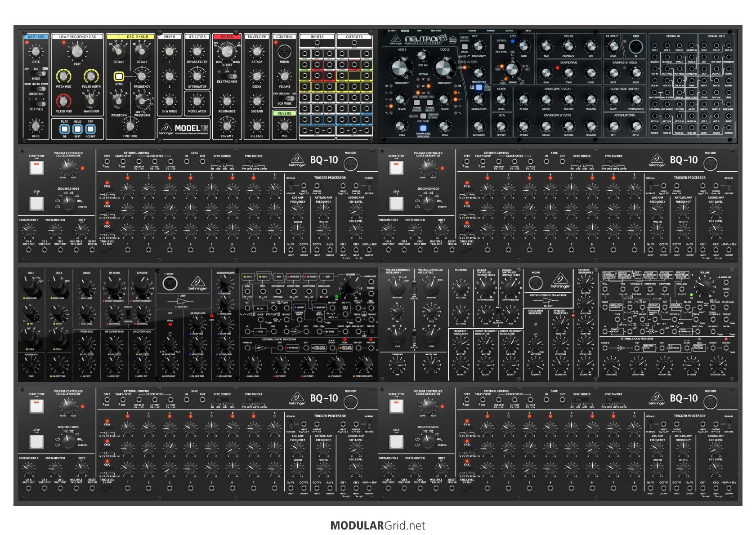The width and height of the screenshot is (756, 535).
Task: Click the Model 15 VOLUME knob
Action: [284, 76]
